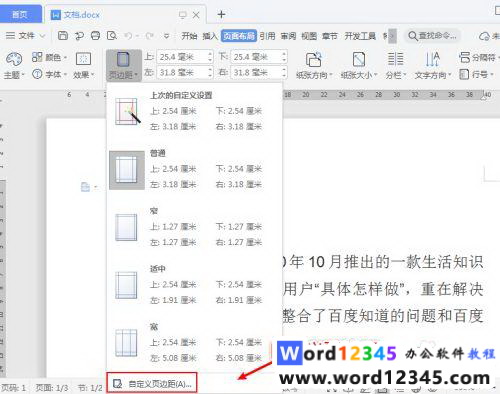Adjust the 左 left margin stepper arrows
Viewport: 500px width, 394px height.
210,72
